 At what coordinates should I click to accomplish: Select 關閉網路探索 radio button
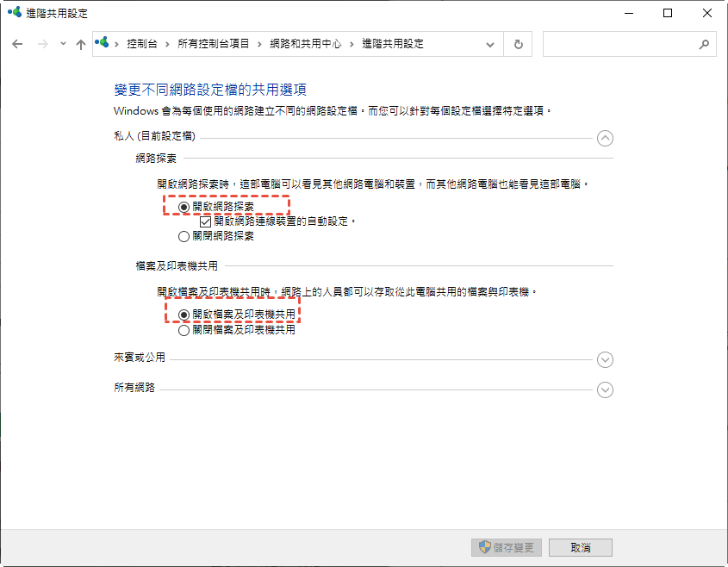pyautogui.click(x=184, y=237)
